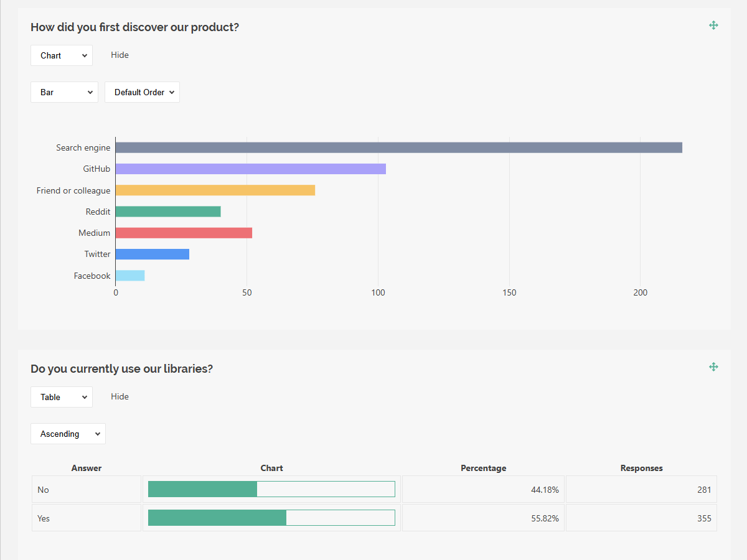Click the 'GitHub' axis label
Viewport: 747px width, 560px height.
96,169
